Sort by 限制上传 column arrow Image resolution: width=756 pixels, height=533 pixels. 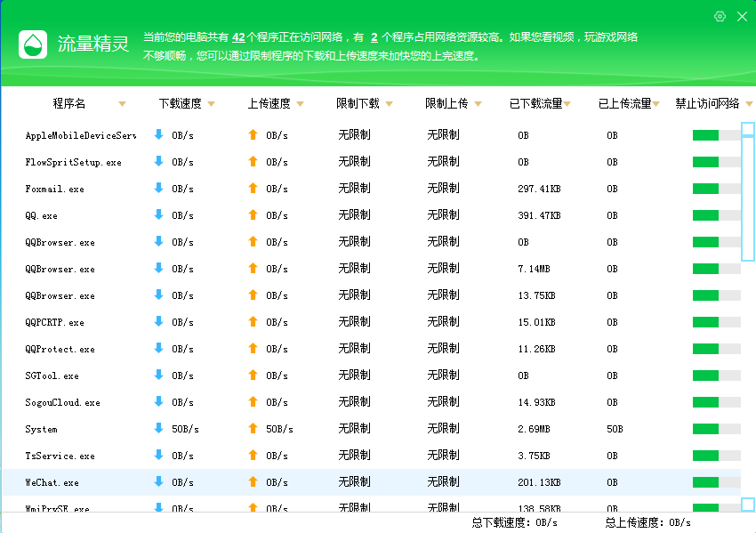478,104
